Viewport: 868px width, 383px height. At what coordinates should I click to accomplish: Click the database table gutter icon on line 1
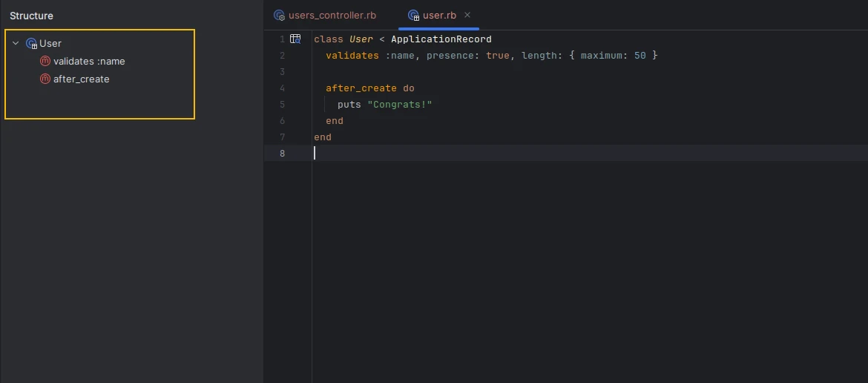pos(295,39)
